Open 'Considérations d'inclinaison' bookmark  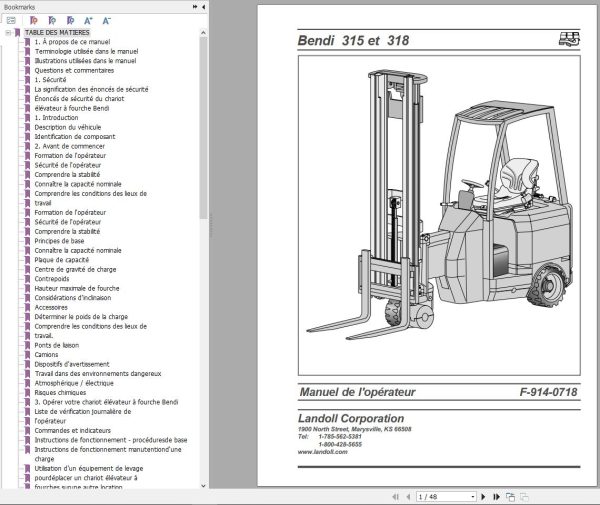click(73, 298)
